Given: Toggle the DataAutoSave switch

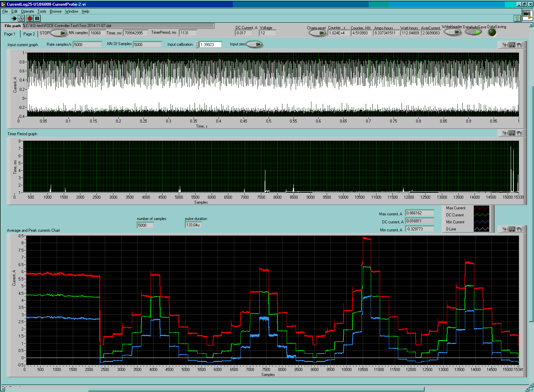Looking at the screenshot, I should pos(474,32).
